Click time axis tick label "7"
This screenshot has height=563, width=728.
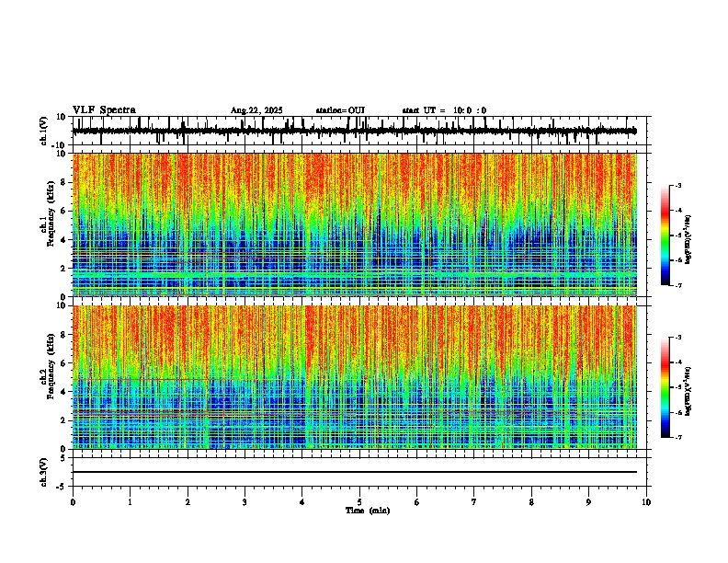pyautogui.click(x=474, y=502)
